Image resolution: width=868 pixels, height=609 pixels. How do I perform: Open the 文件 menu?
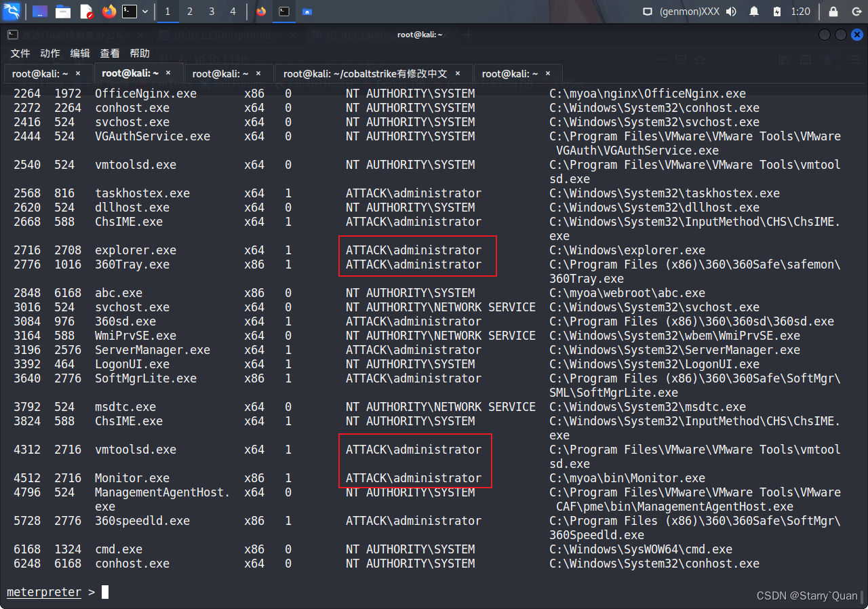pos(20,53)
